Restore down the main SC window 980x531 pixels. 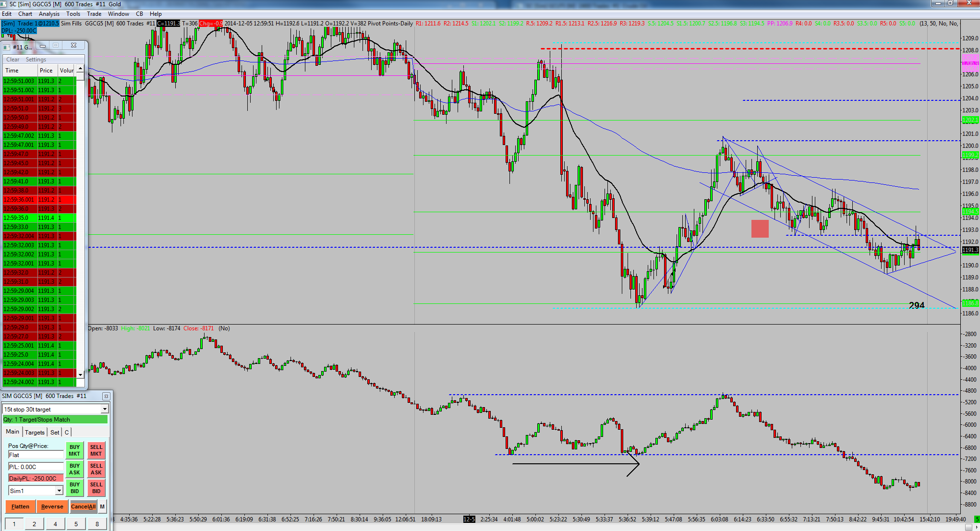(950, 3)
